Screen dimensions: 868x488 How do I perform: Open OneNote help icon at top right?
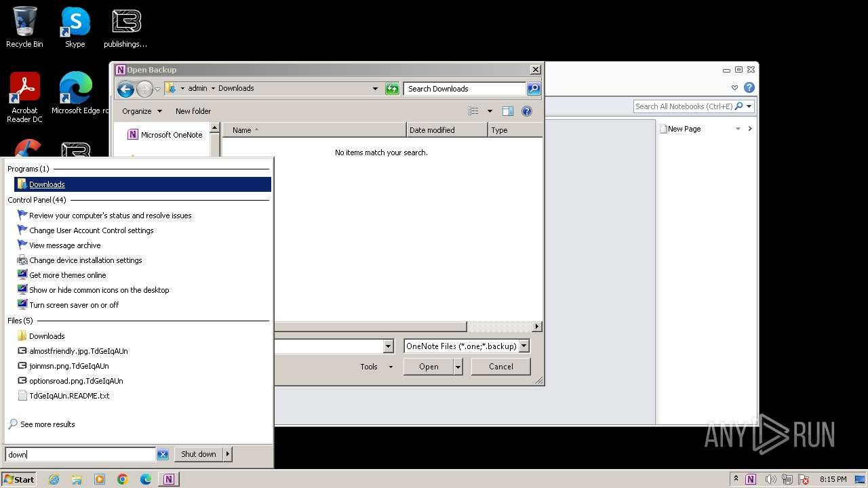[749, 88]
